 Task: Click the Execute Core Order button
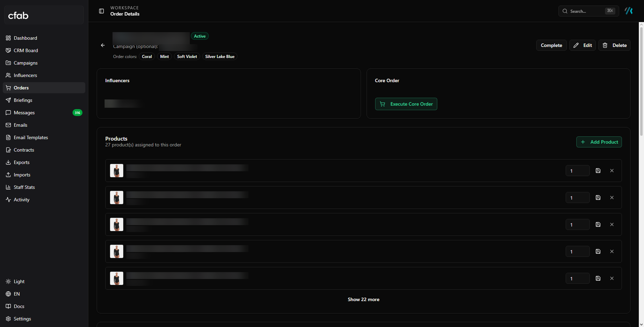coord(406,104)
